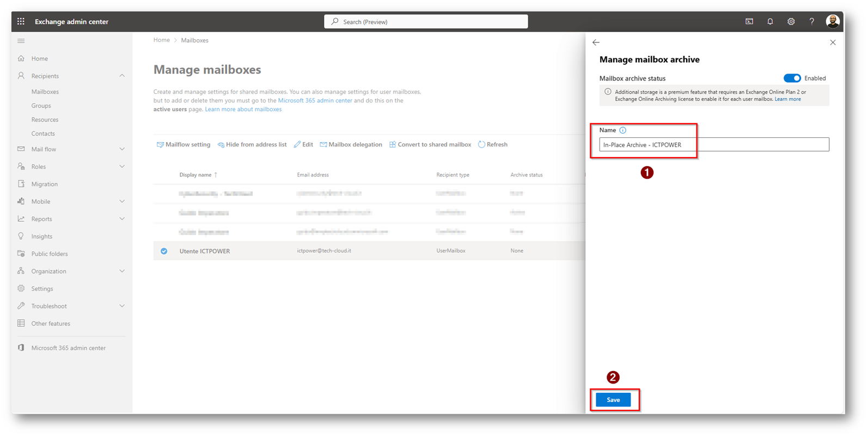Expand the Reports section
The image size is (868, 437).
coord(122,218)
